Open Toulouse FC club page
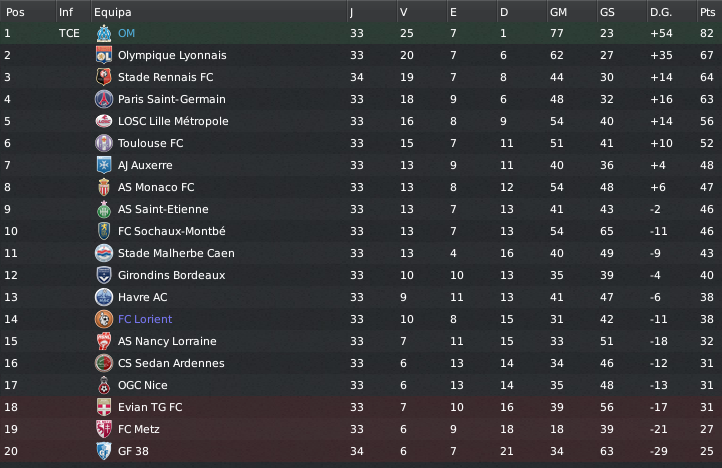Viewport: 722px width, 468px height. click(150, 143)
